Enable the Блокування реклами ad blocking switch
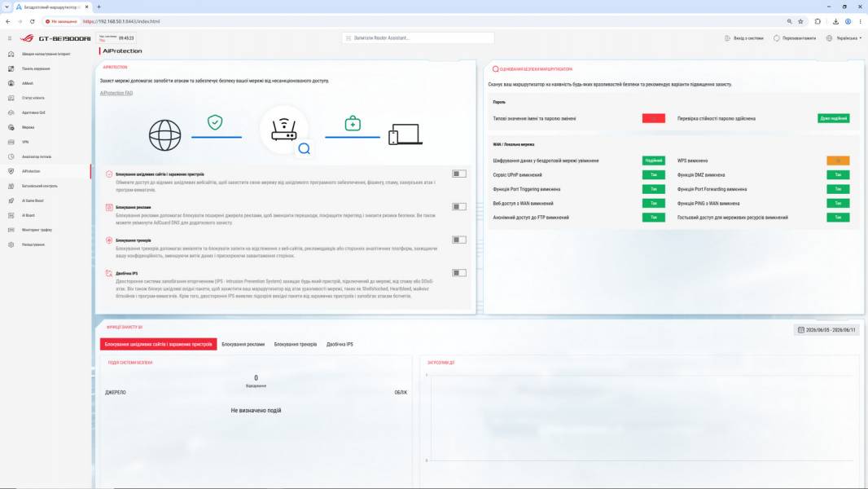This screenshot has width=868, height=489. click(x=459, y=206)
